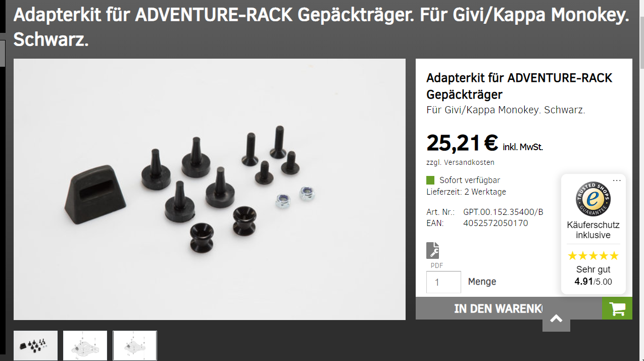Select the third diagram thumbnail
This screenshot has width=644, height=361.
pos(135,345)
